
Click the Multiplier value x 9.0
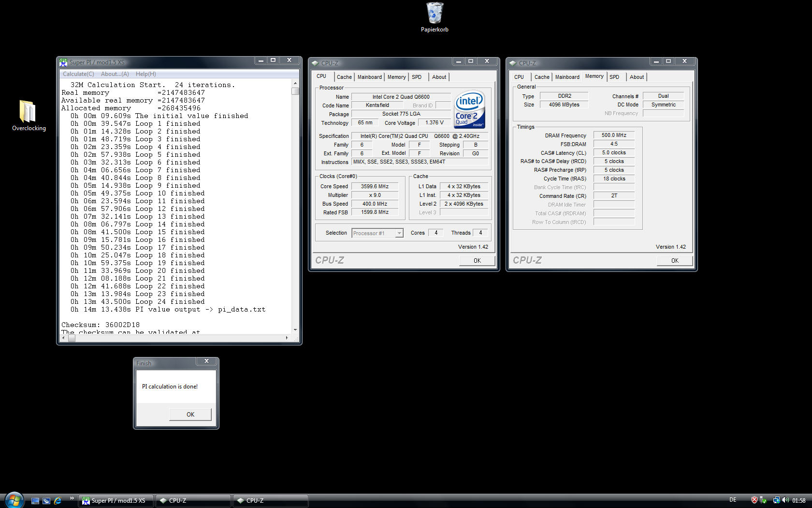375,195
